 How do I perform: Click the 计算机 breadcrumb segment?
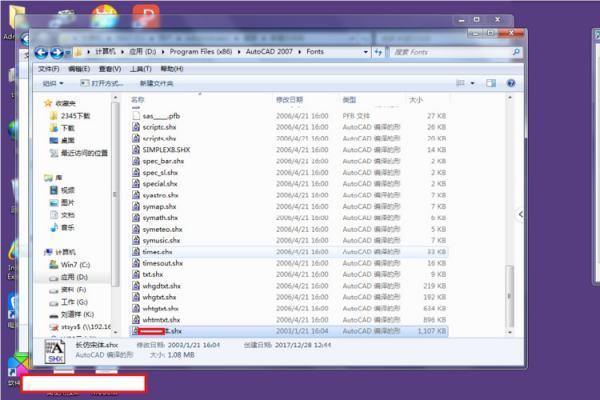(x=106, y=52)
